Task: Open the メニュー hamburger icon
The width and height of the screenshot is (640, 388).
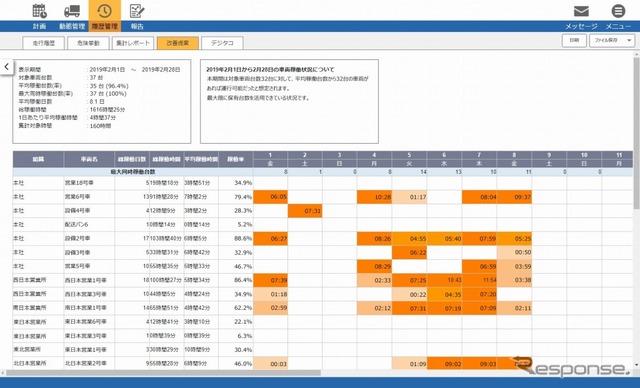Action: click(x=618, y=11)
